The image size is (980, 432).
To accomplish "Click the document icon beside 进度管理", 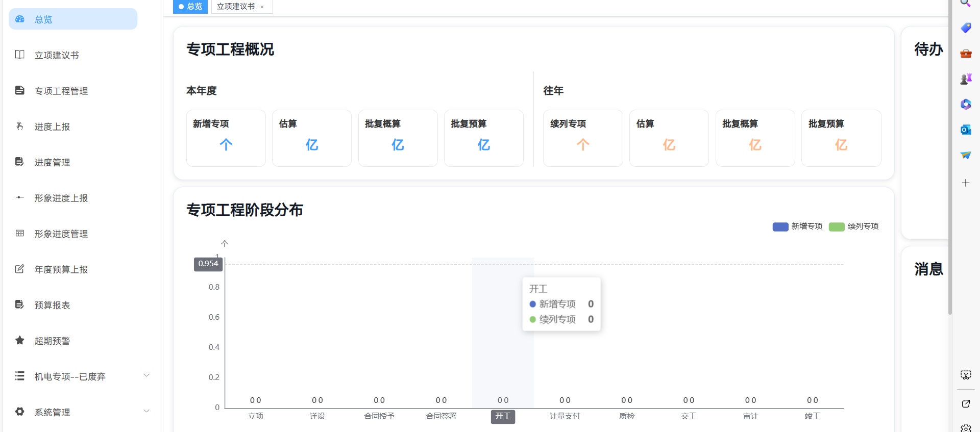I will 20,162.
